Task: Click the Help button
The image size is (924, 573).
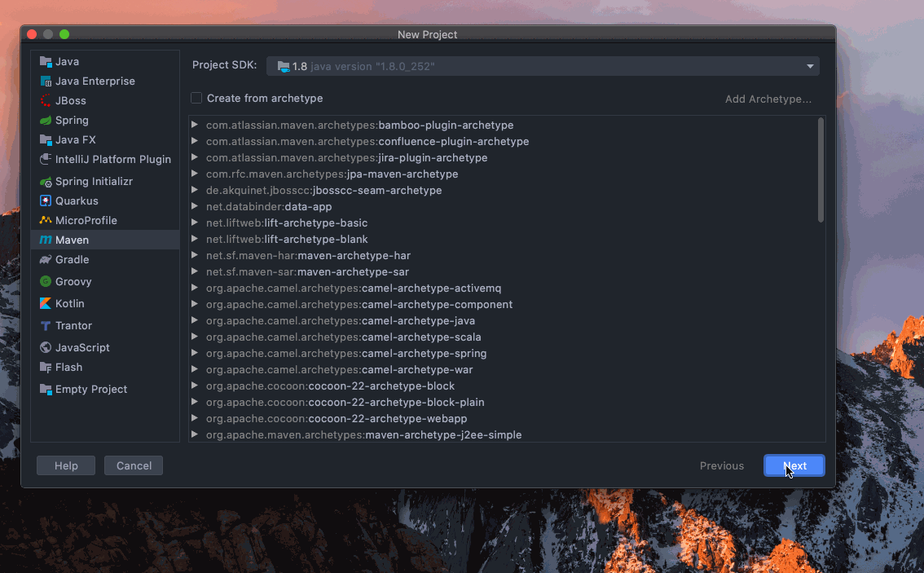Action: click(x=65, y=465)
